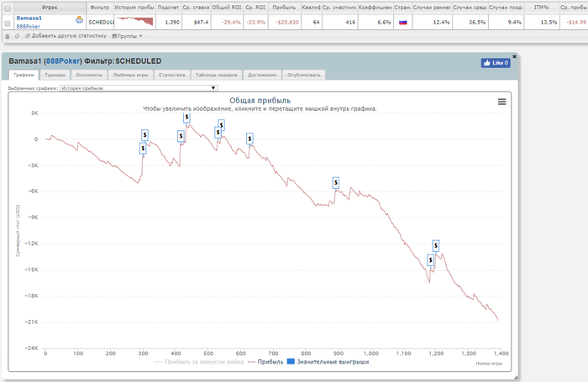Open the Bamasa1 player link in the table
Viewport: 588px width, 382px height.
(29, 18)
